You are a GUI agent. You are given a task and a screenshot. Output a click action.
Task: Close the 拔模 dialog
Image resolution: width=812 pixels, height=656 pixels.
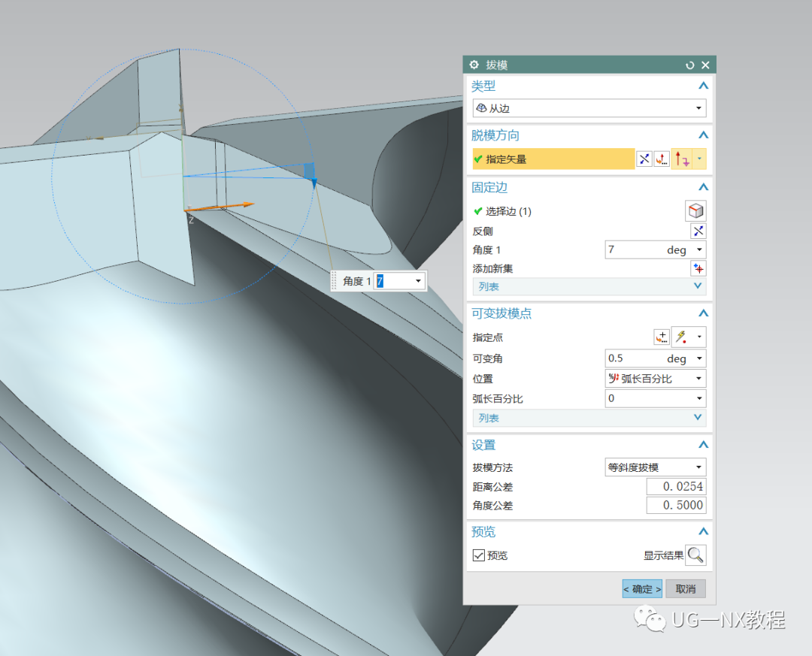(705, 65)
